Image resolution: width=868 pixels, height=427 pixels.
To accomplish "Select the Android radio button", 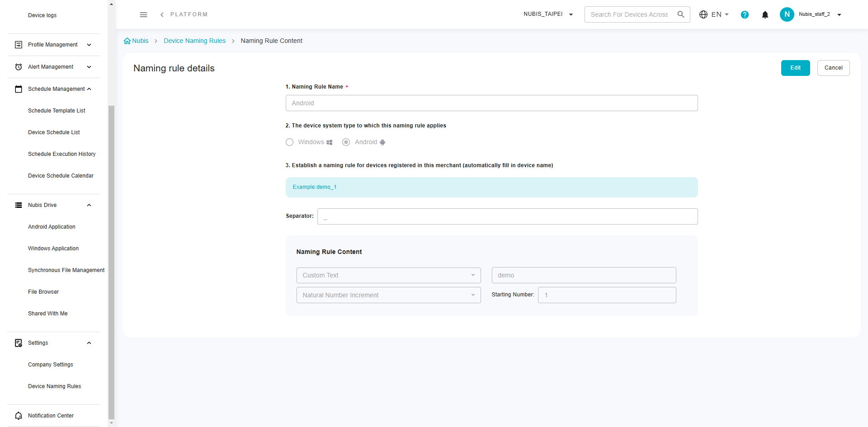I will click(346, 142).
